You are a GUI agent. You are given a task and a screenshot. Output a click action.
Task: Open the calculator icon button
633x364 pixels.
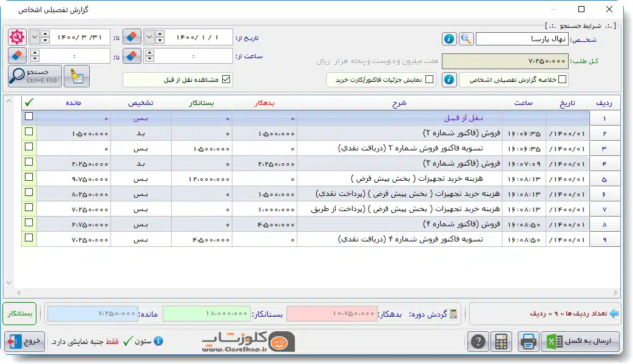click(501, 342)
